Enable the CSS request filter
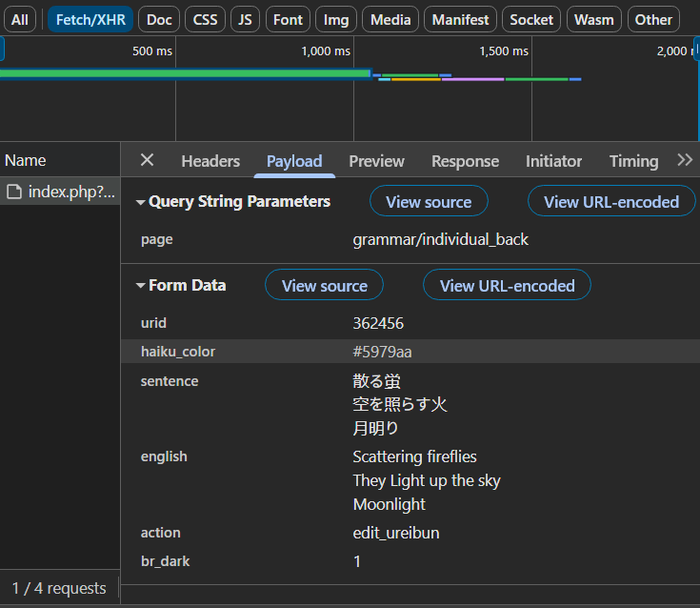This screenshot has height=608, width=700. coord(205,19)
